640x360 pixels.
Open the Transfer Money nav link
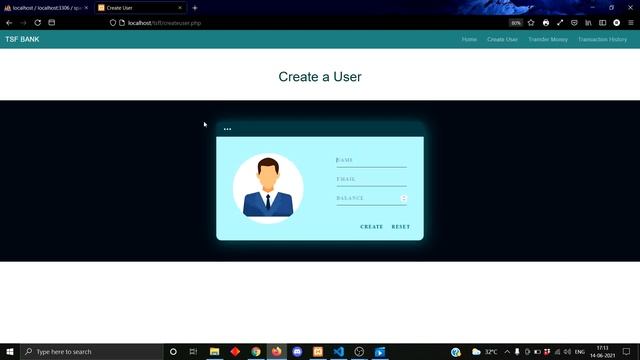[548, 39]
